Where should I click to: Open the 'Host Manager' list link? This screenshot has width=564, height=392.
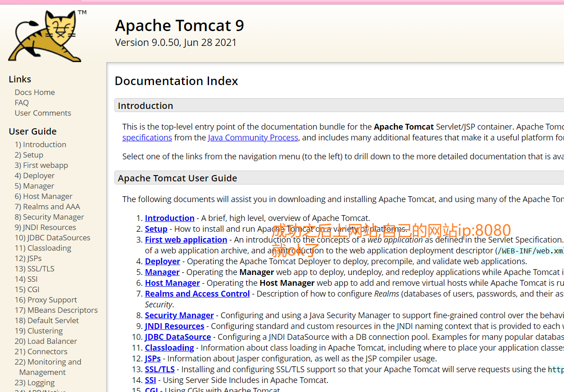173,283
